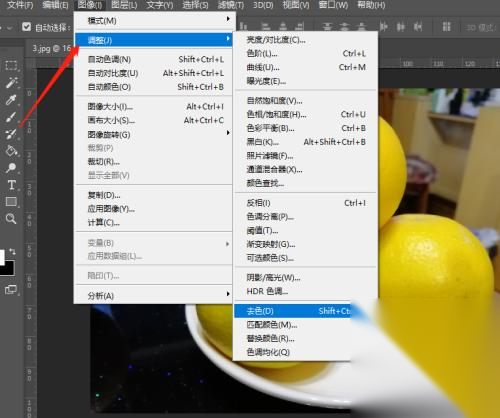Open 黑白(K) adjustment
Screen dimensions: 500x418
point(306,142)
